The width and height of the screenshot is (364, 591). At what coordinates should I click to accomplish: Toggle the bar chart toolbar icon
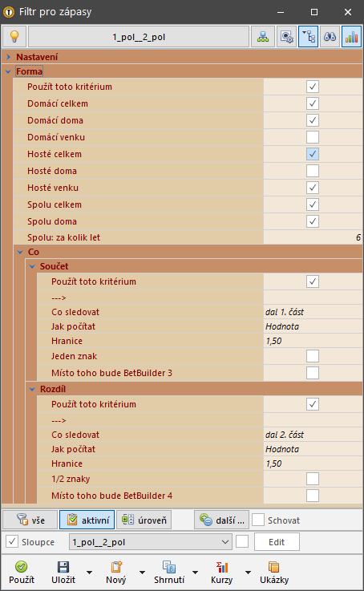pyautogui.click(x=351, y=37)
